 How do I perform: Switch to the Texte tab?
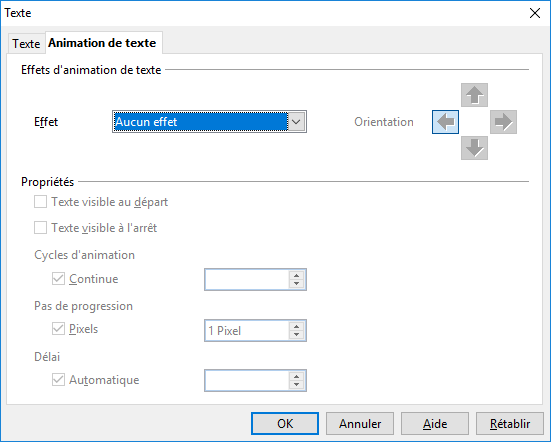[26, 44]
